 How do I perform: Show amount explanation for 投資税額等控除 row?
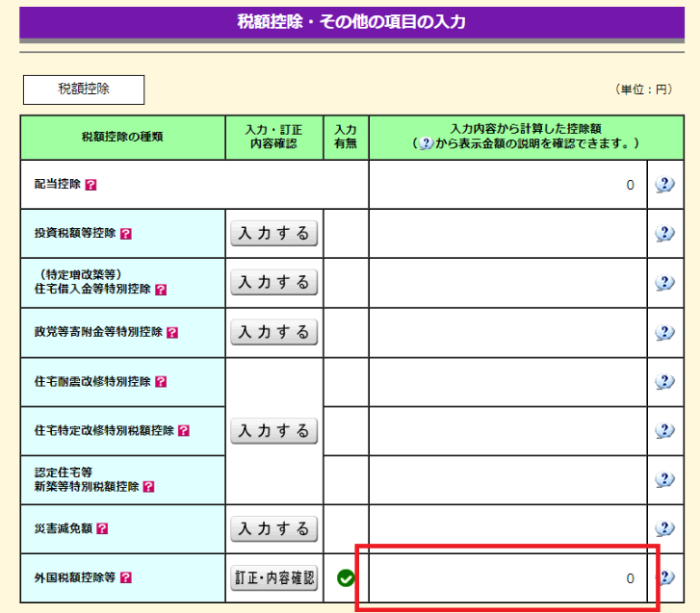click(x=664, y=233)
